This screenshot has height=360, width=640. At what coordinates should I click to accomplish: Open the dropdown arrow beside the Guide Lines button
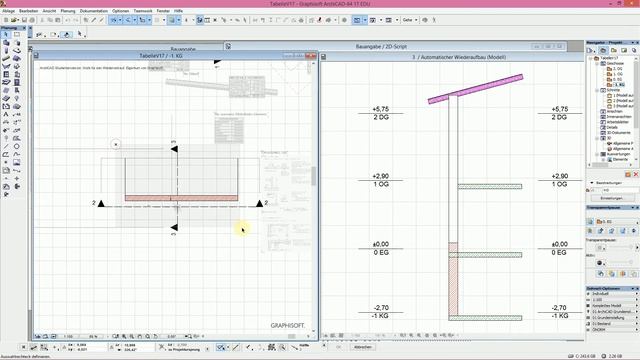tap(120, 20)
